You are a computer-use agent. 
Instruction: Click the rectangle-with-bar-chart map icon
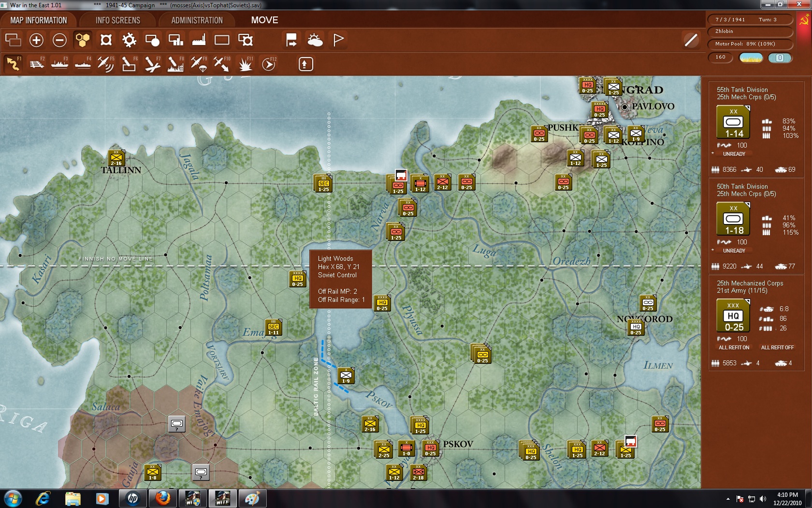tap(175, 40)
